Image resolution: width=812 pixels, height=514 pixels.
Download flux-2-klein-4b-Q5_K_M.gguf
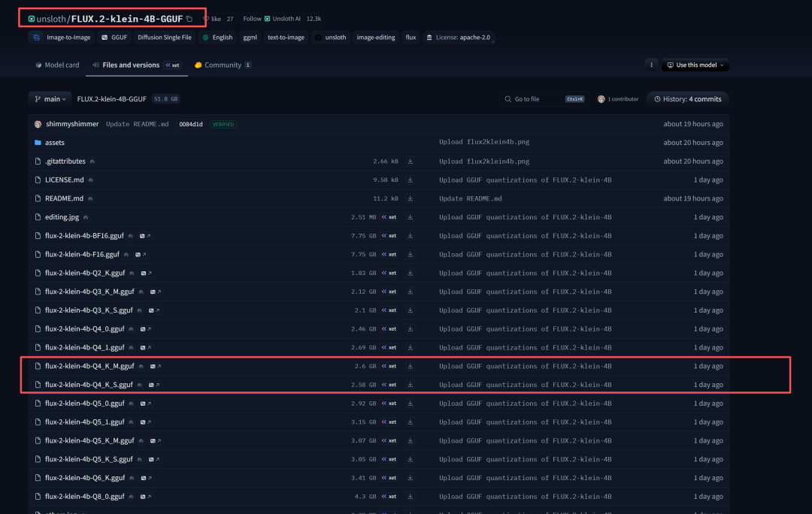click(x=411, y=440)
